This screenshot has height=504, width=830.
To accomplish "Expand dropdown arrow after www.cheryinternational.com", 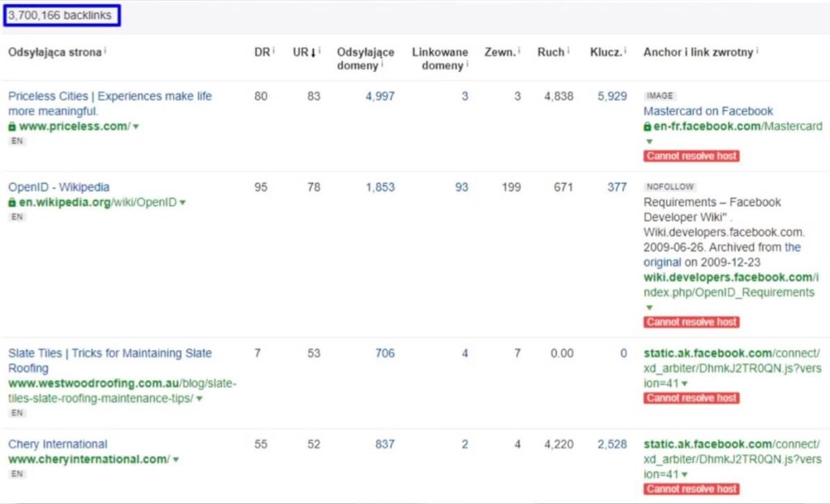I will [175, 460].
